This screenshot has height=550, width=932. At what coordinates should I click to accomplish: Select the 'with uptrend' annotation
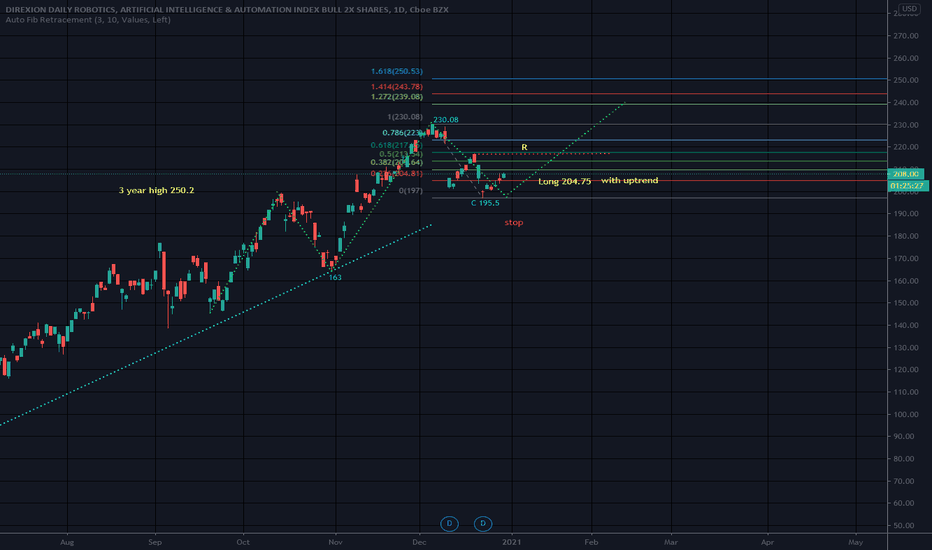(x=629, y=180)
